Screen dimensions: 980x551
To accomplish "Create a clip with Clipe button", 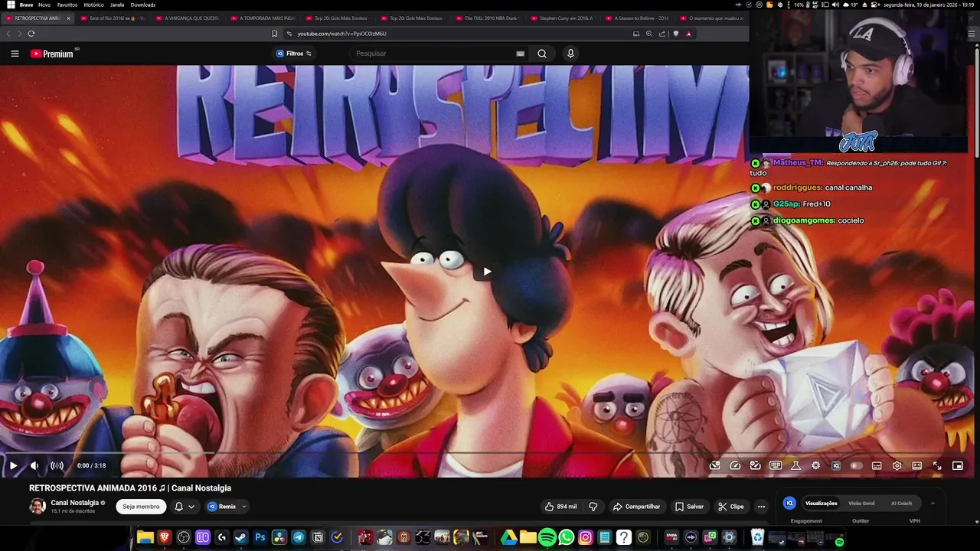I will click(730, 507).
